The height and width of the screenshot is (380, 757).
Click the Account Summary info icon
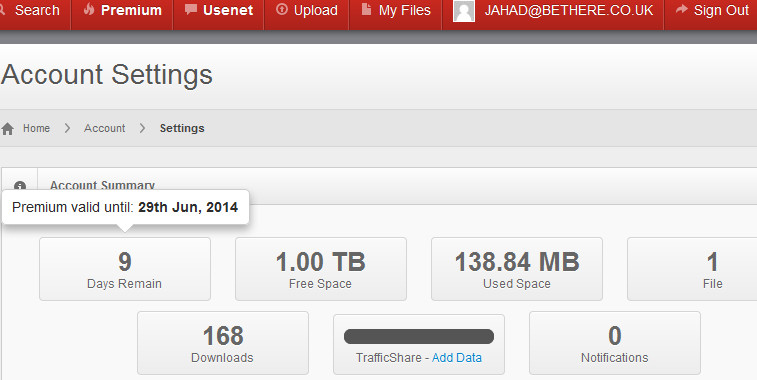coord(20,186)
